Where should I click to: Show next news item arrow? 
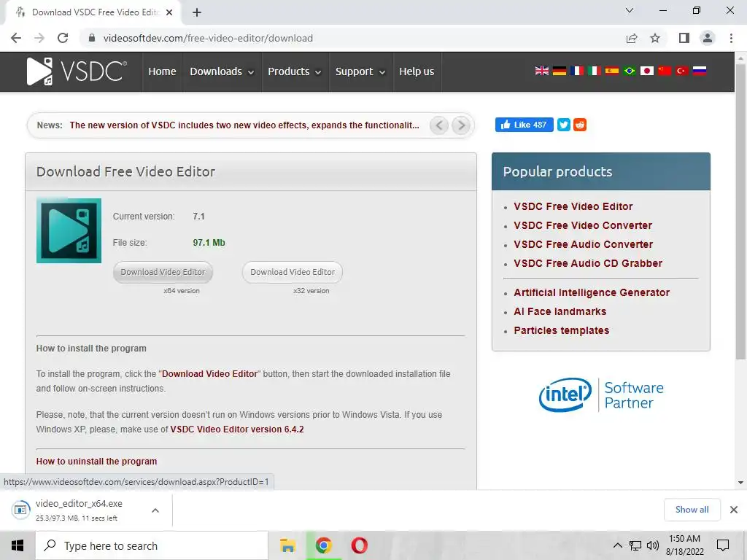[461, 125]
